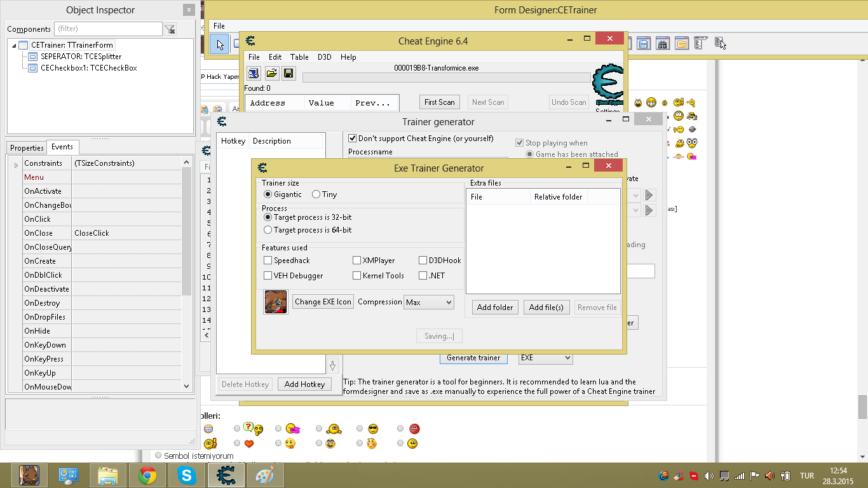This screenshot has width=868, height=488.
Task: Open Google Chrome from the taskbar
Action: tap(147, 475)
